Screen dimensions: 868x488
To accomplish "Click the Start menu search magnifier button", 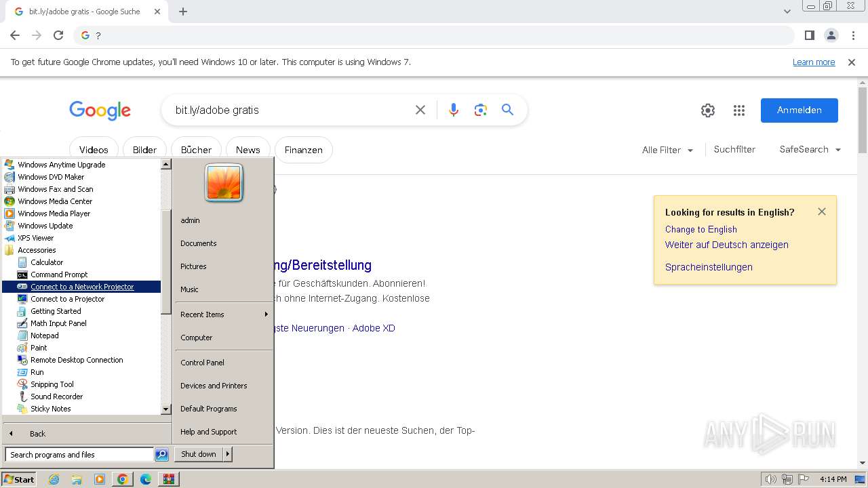I will coord(161,455).
